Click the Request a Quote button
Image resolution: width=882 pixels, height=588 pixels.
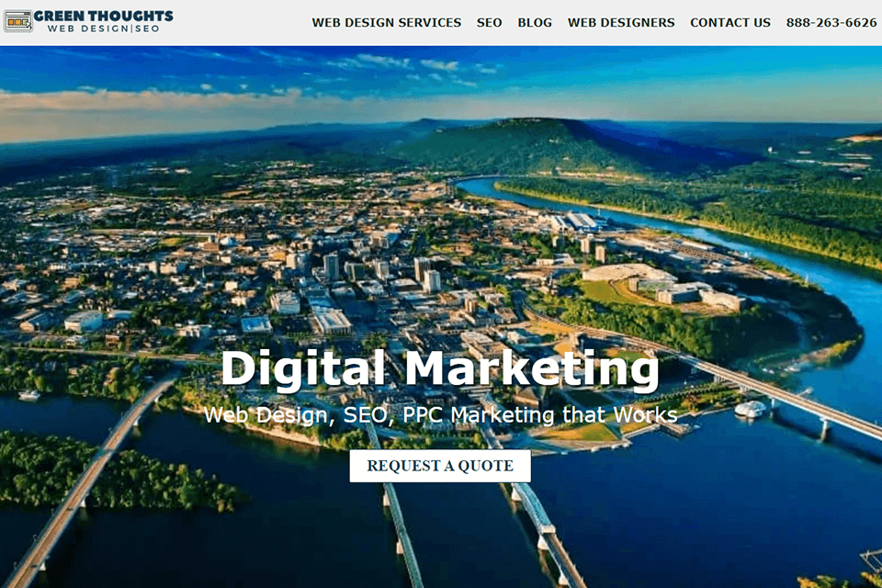click(440, 466)
